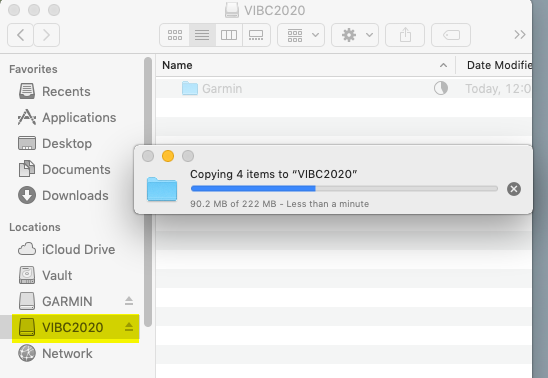Minimize the copy progress window
Image resolution: width=548 pixels, height=378 pixels.
click(168, 156)
